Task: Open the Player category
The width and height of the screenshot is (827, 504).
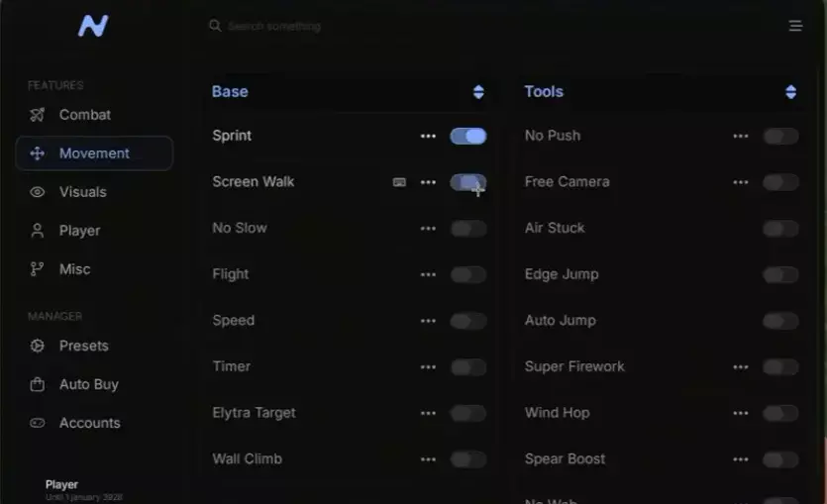Action: pyautogui.click(x=94, y=231)
